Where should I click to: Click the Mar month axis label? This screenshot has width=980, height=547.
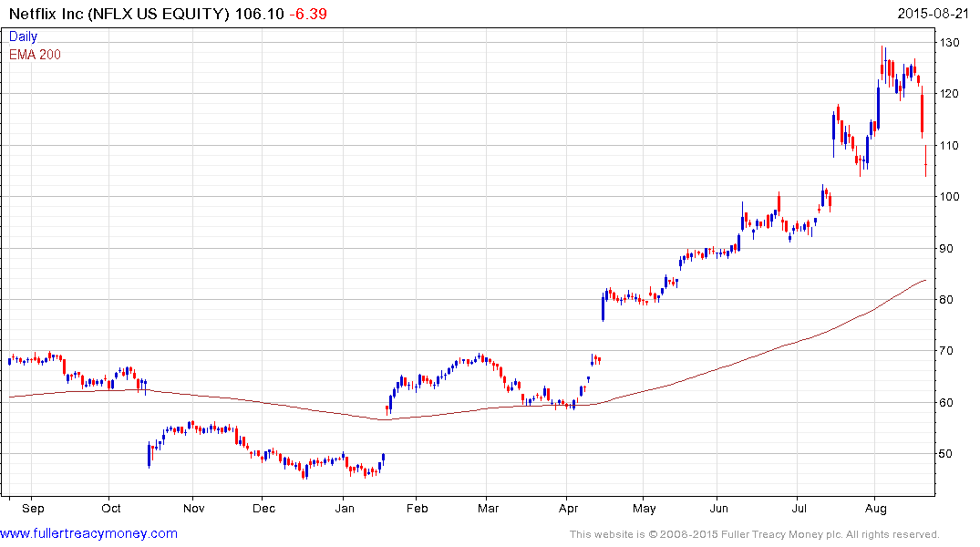point(488,508)
